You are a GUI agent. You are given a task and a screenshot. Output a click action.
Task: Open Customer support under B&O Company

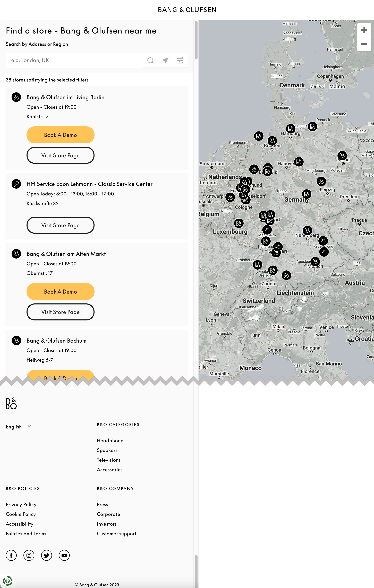[x=116, y=534]
